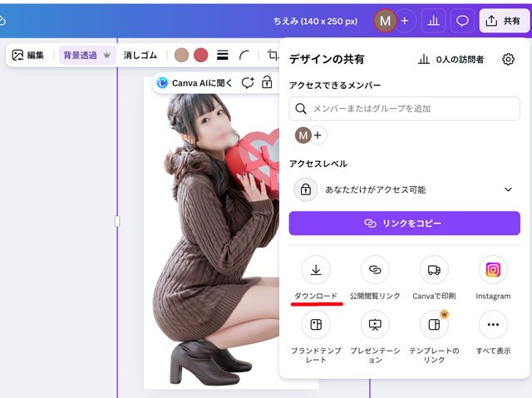Open corner rounding option
This screenshot has width=532, height=398.
[244, 56]
